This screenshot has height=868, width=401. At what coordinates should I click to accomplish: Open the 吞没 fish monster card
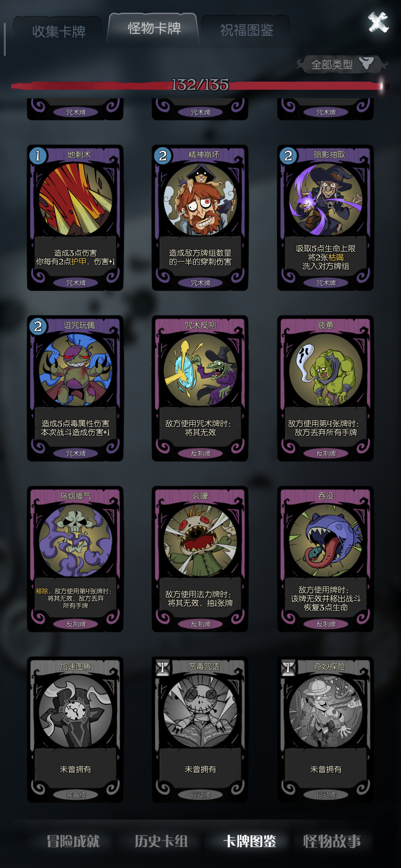coord(325,559)
